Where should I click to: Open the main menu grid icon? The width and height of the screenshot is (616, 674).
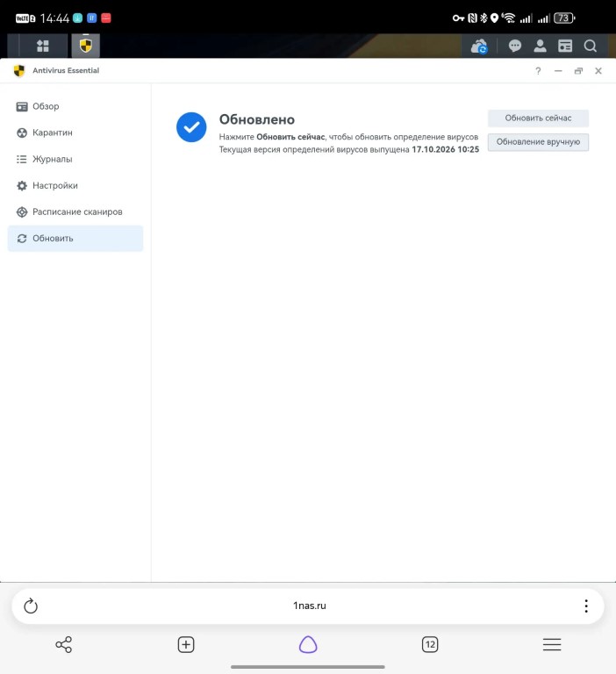42,46
